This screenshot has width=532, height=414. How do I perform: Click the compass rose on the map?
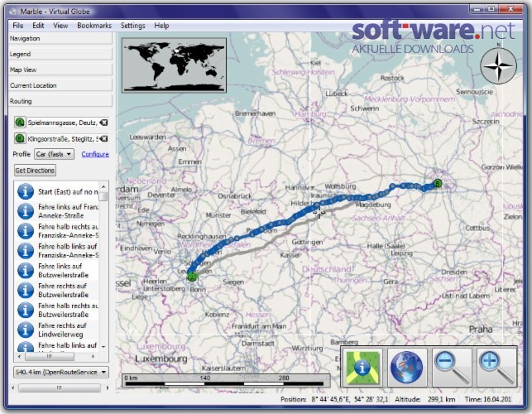pyautogui.click(x=498, y=65)
